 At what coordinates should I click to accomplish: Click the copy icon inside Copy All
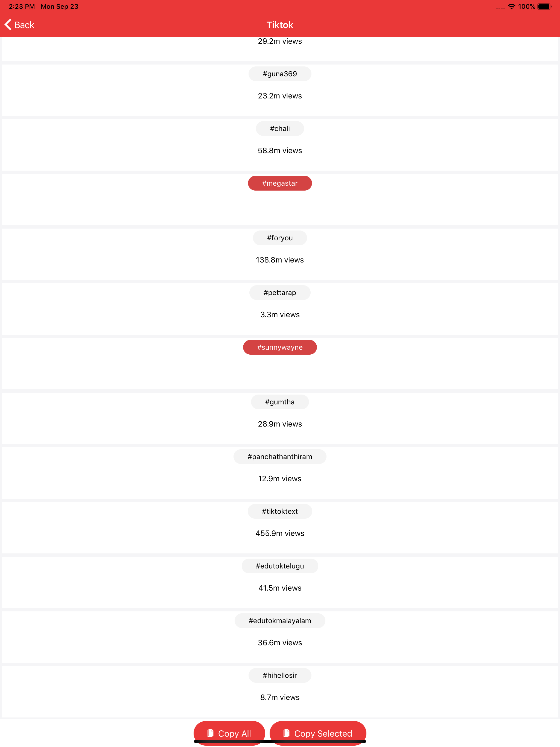pos(210,734)
